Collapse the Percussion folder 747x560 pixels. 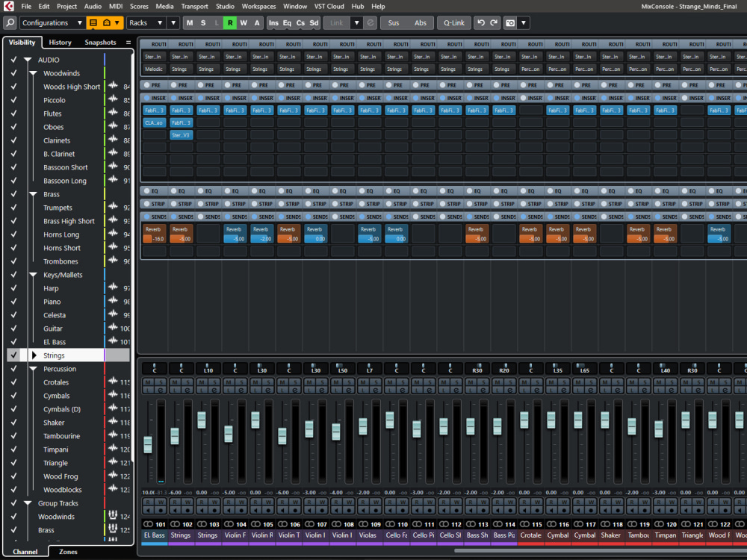click(33, 369)
